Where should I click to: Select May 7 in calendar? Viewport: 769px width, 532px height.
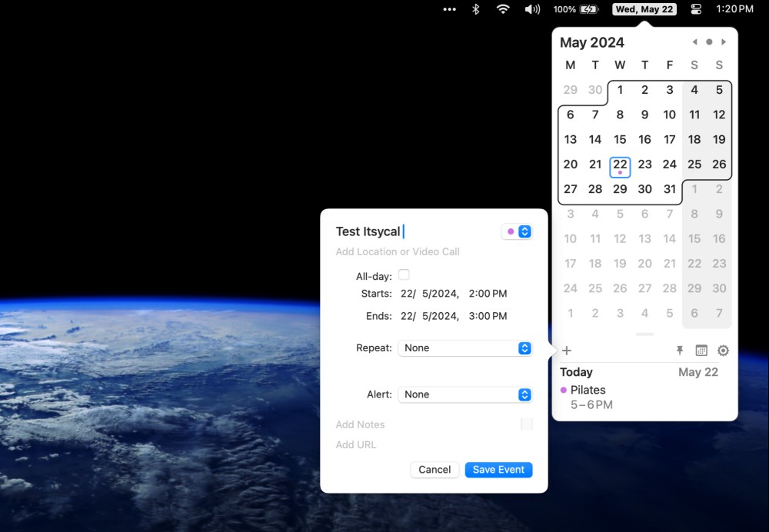click(x=595, y=115)
